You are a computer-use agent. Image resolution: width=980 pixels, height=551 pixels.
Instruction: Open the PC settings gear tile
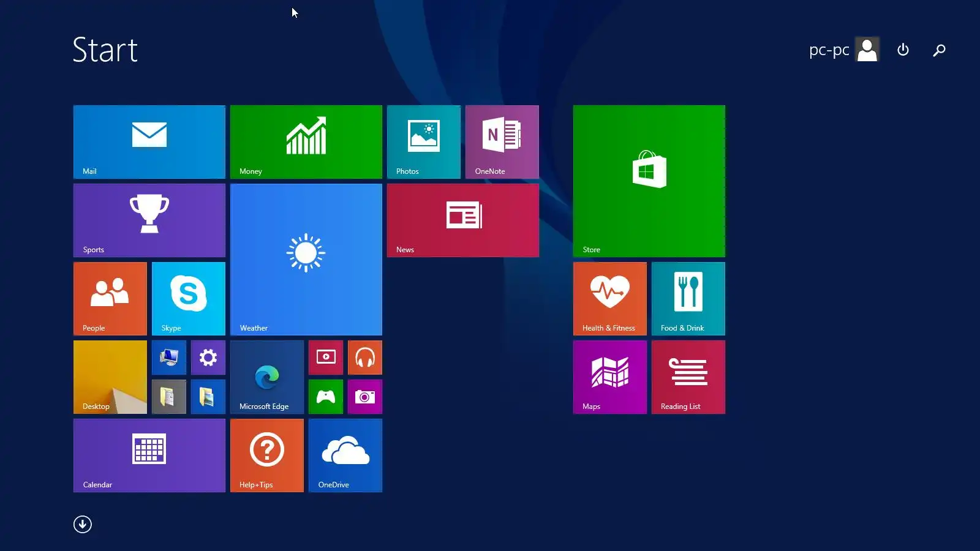pos(208,358)
